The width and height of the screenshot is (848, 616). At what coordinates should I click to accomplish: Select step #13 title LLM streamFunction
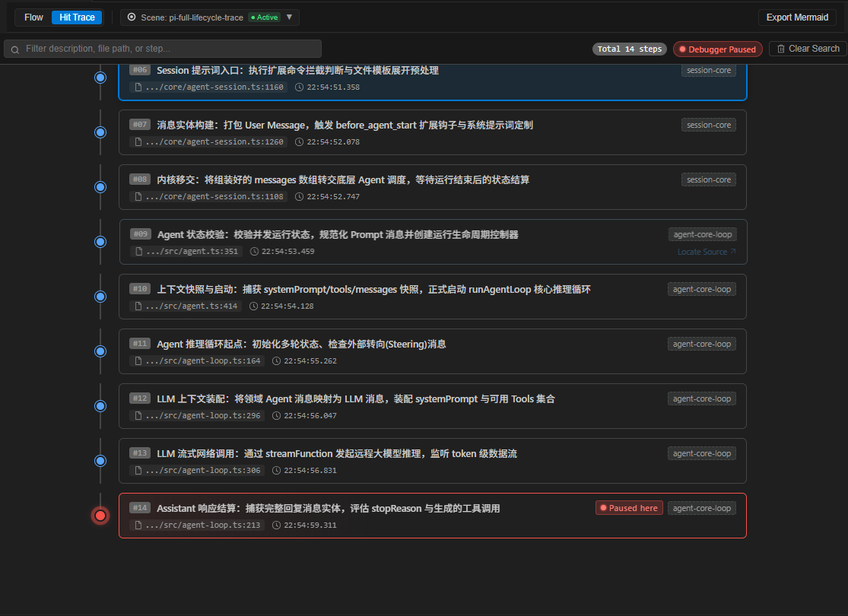click(x=337, y=453)
